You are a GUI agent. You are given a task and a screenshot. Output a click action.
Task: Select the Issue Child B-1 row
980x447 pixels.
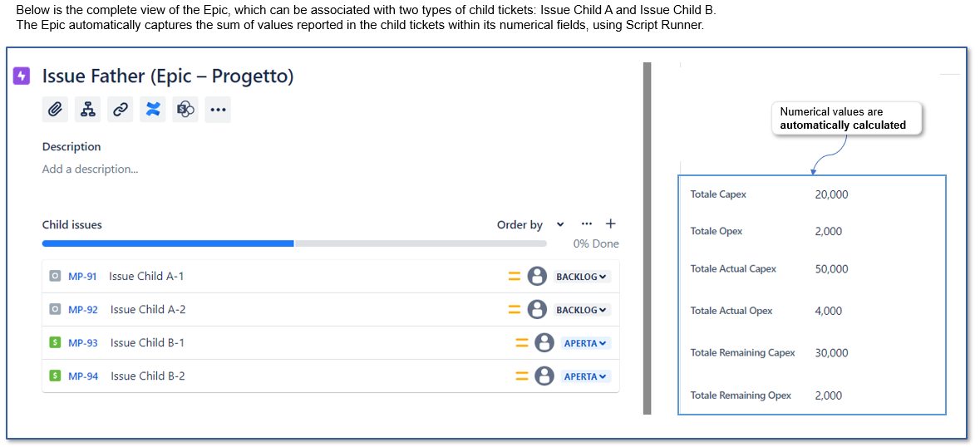point(331,343)
